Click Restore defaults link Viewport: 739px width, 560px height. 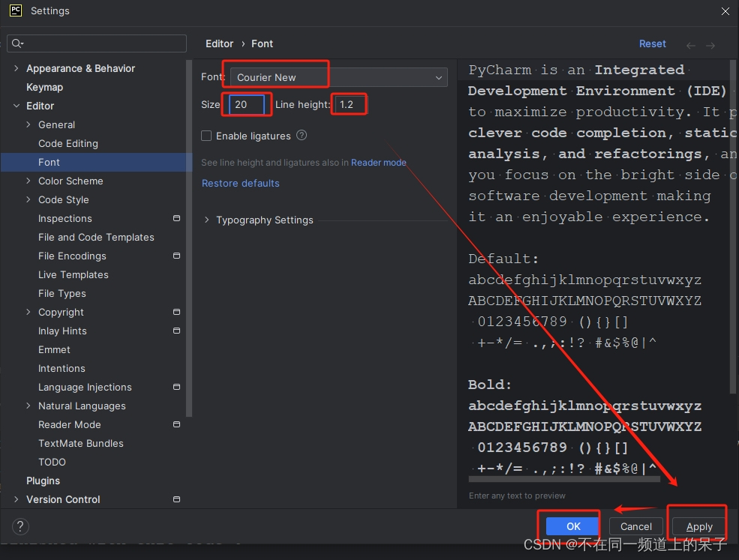240,183
